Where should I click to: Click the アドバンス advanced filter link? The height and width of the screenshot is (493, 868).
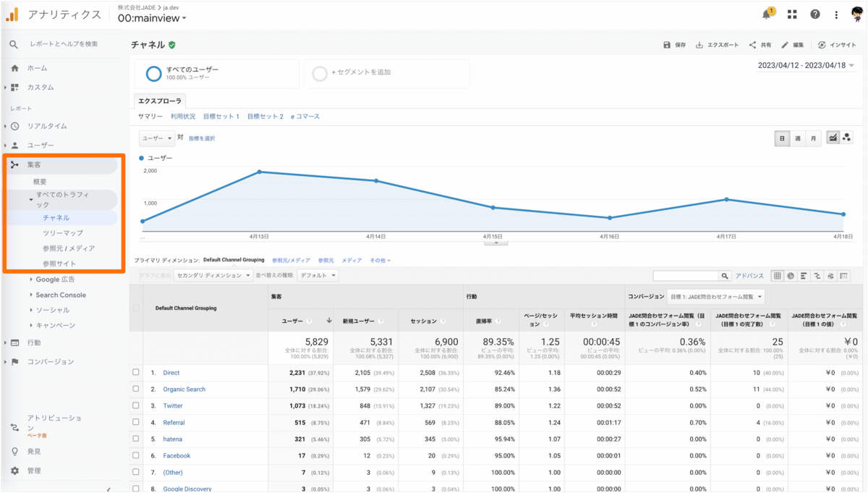click(749, 276)
